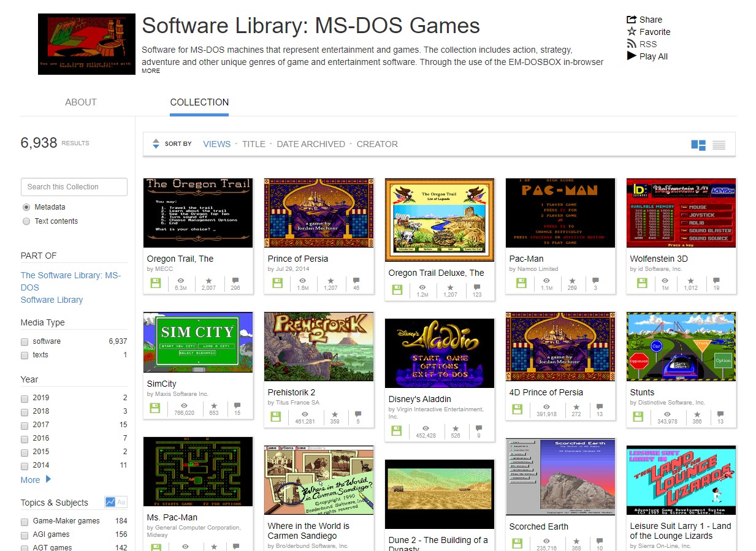This screenshot has height=551, width=756.
Task: Check the 2019 year filter
Action: (25, 398)
